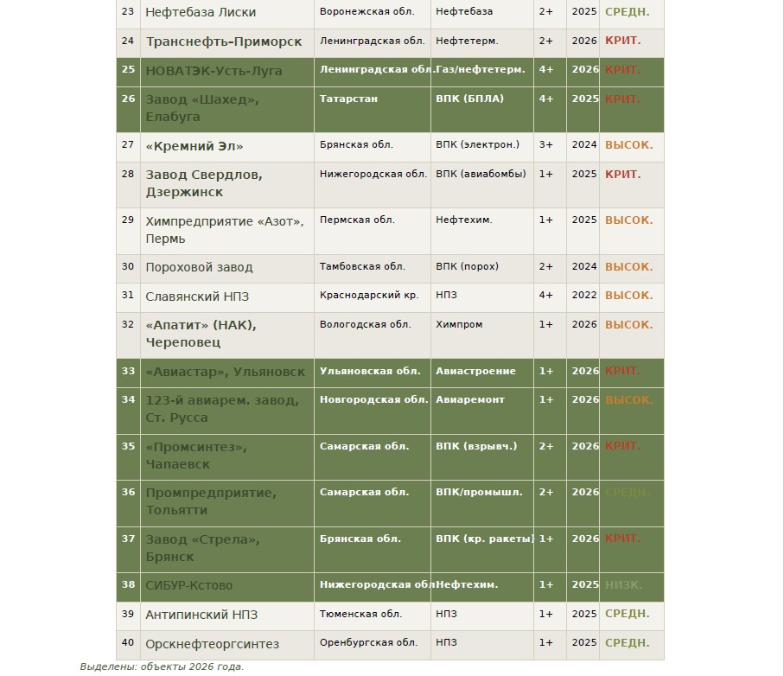
Task: Click the «Нефтебаза Лиски» row name
Action: [x=201, y=13]
